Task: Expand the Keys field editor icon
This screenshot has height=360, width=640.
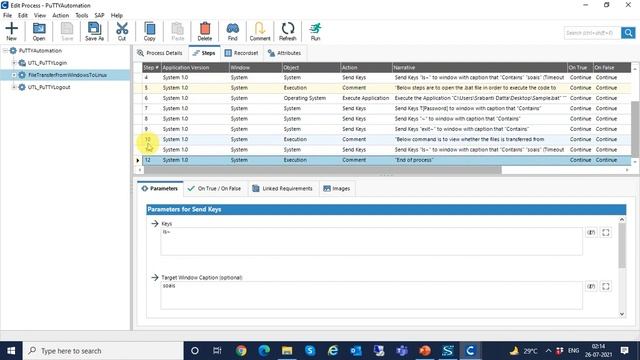Action: pyautogui.click(x=606, y=233)
